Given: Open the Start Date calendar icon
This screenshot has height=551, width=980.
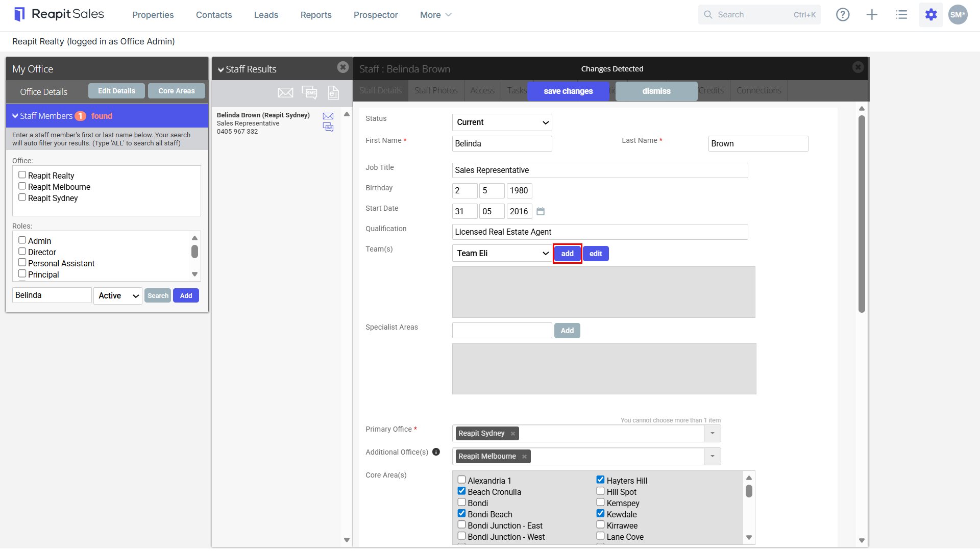Looking at the screenshot, I should pyautogui.click(x=541, y=211).
